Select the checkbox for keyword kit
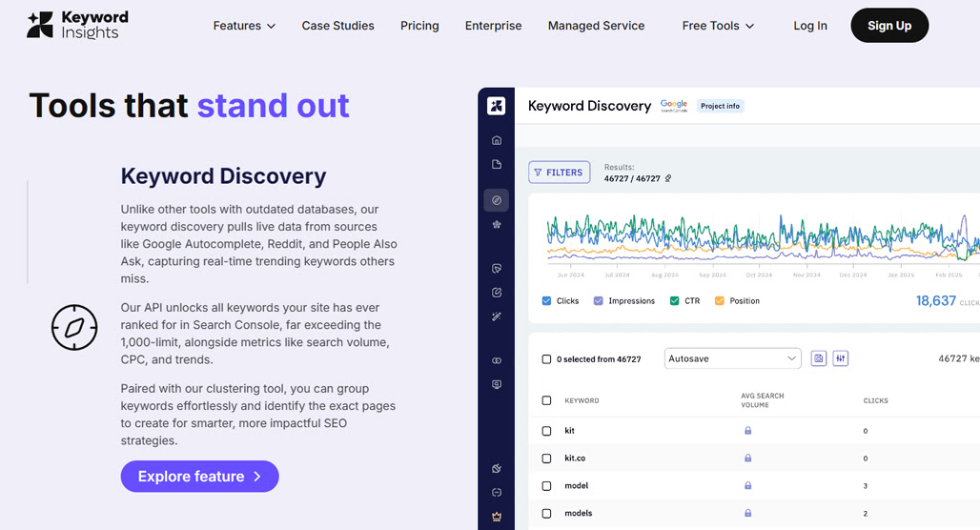 pyautogui.click(x=546, y=431)
